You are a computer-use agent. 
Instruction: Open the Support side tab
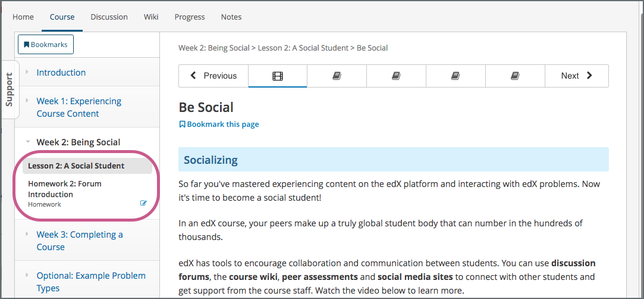point(10,89)
